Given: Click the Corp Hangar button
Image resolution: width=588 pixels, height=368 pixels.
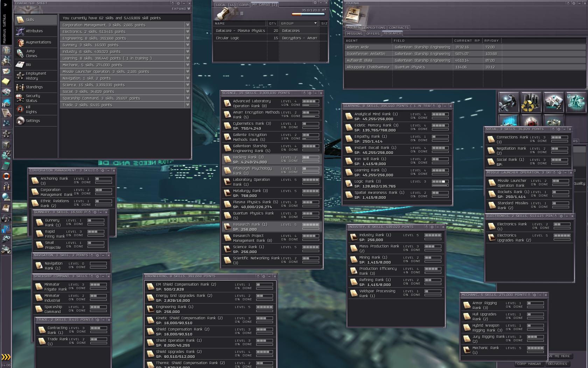Looking at the screenshot, I should 529,364.
